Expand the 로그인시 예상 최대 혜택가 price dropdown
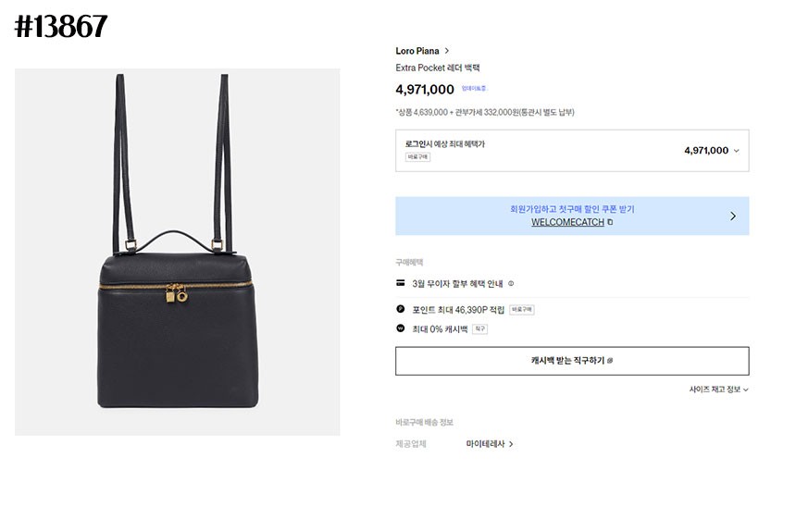 pos(737,151)
